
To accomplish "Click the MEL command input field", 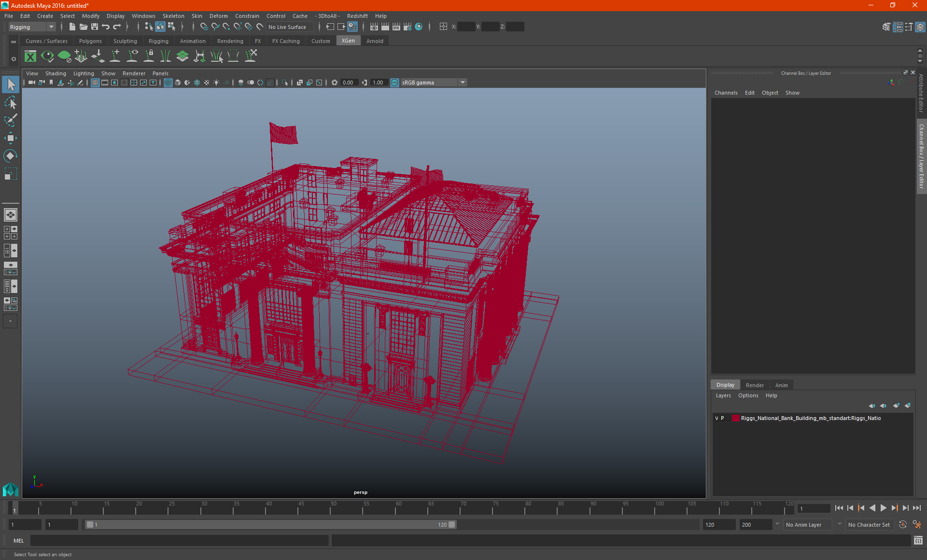I will (x=179, y=541).
